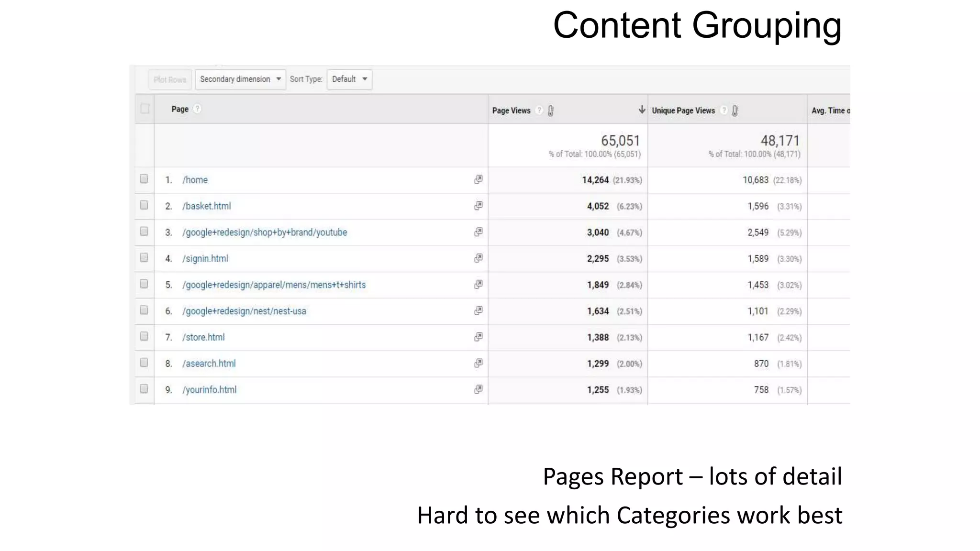
Task: Click the 758 unique views cell
Action: [x=761, y=390]
